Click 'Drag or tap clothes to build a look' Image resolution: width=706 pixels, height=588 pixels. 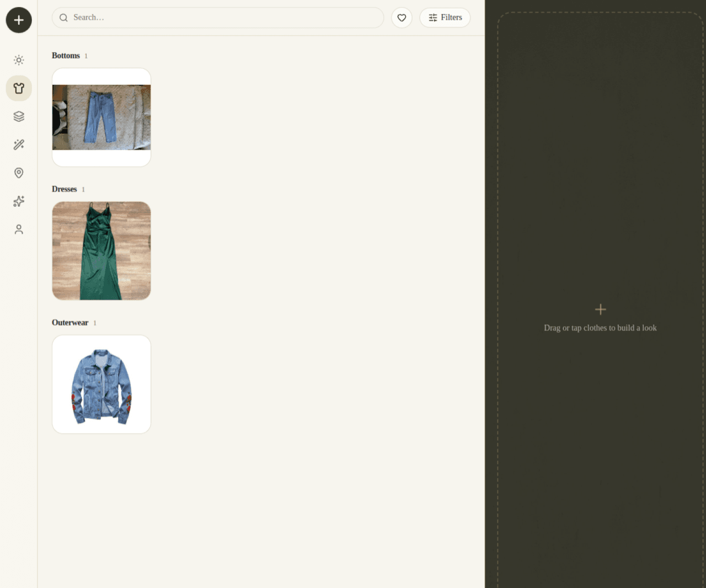(x=600, y=328)
